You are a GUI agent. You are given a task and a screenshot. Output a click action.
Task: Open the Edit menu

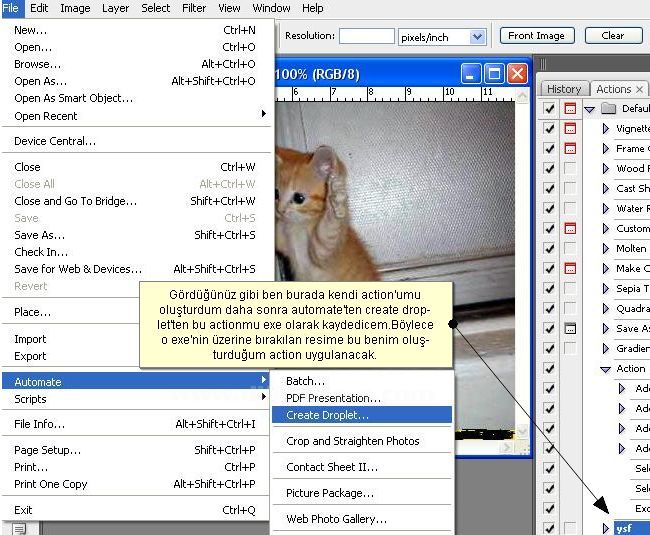point(39,8)
